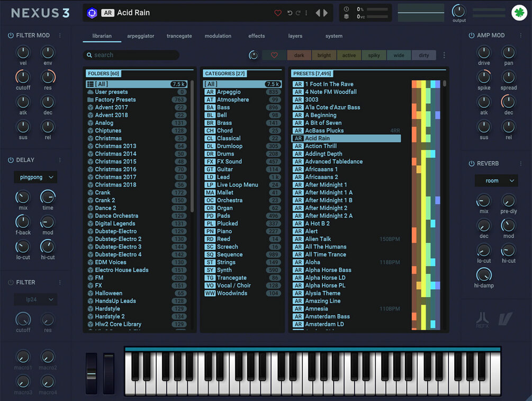Screen dimensions: 532x401
Task: Click the green clover icon at top right
Action: [519, 13]
